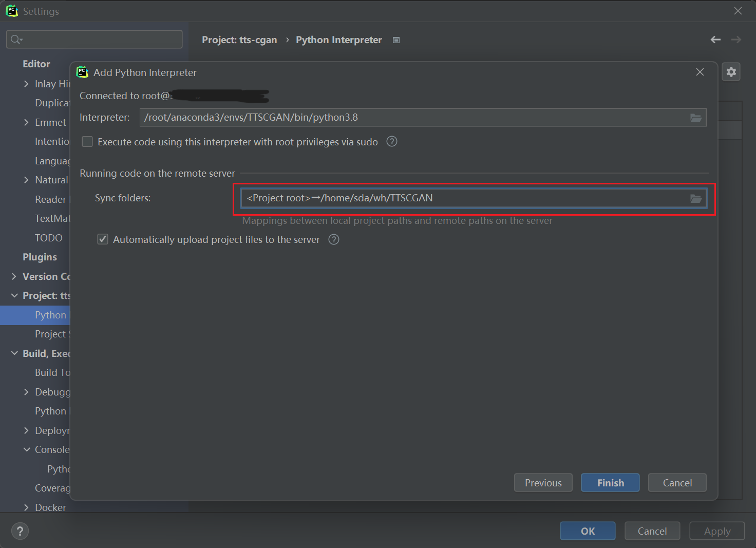The width and height of the screenshot is (756, 548).
Task: Cancel the Add Python Interpreter dialog
Action: point(677,483)
